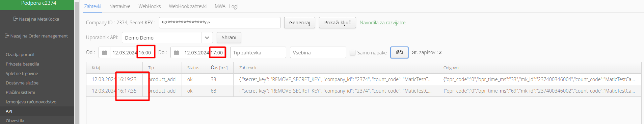Sort by the Kdaj column header

pos(96,68)
